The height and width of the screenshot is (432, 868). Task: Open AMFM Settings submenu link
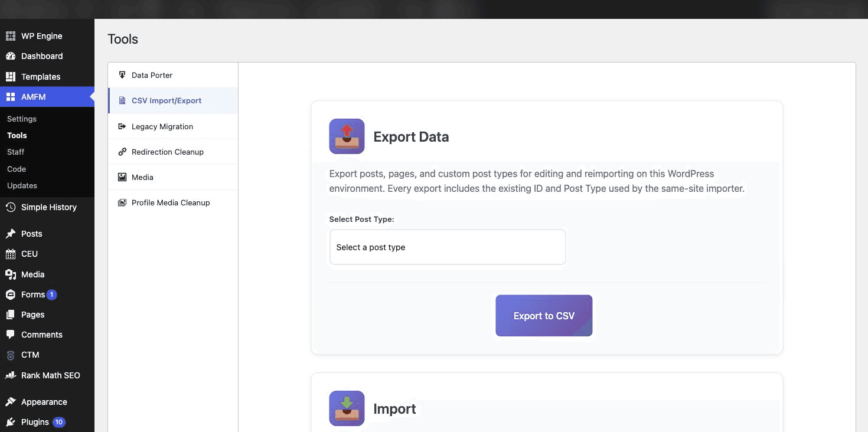click(x=22, y=119)
